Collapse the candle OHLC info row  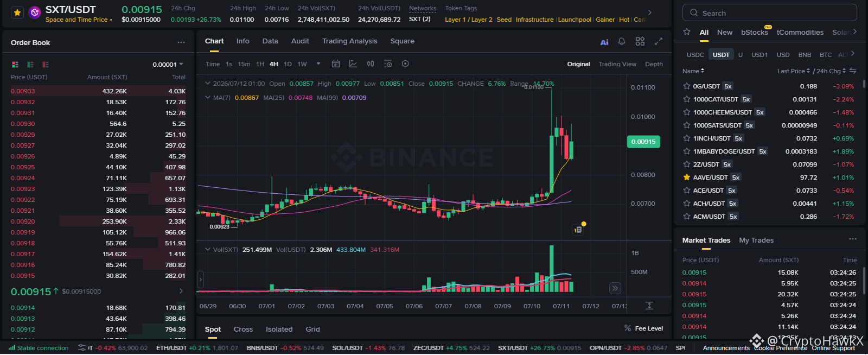(208, 84)
